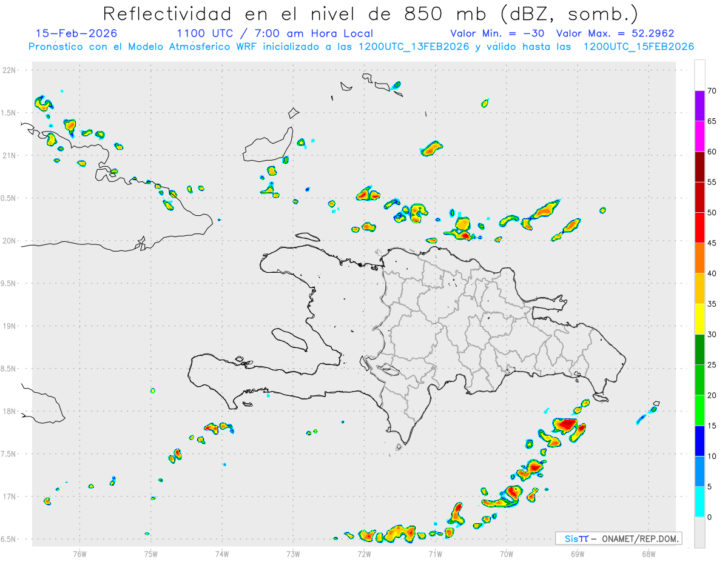Screen dimensions: 728x562
Task: Click the colorbar label '40'
Action: click(712, 273)
